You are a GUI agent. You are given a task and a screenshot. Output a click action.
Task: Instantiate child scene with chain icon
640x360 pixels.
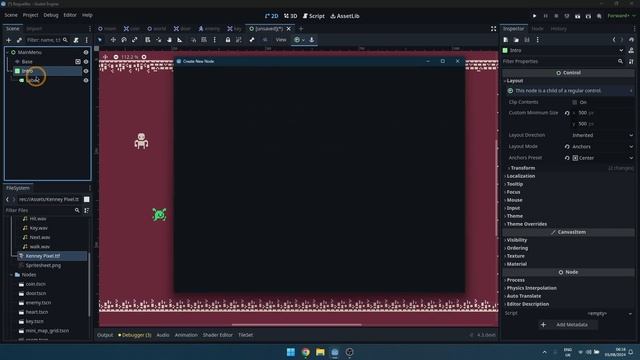[19, 40]
